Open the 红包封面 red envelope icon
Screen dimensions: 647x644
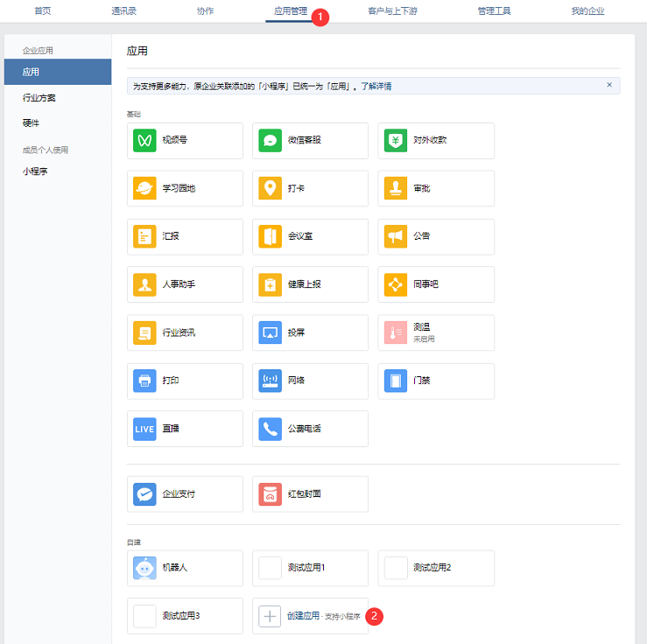tap(270, 494)
